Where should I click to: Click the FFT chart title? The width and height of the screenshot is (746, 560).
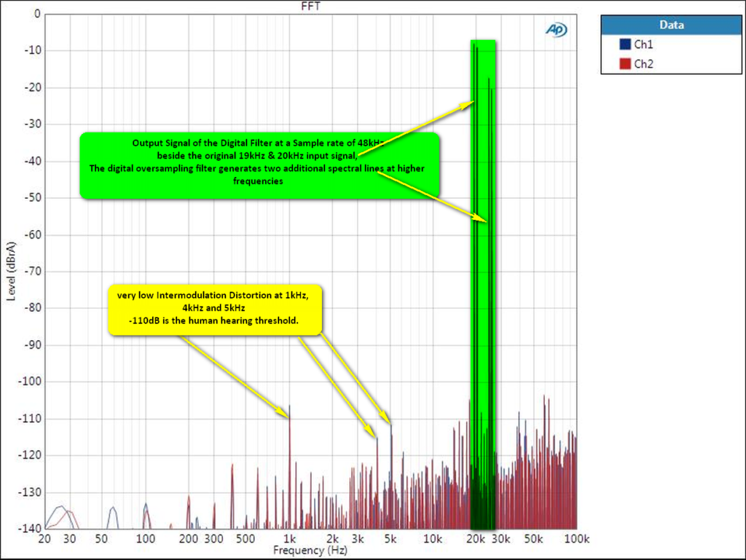click(310, 7)
